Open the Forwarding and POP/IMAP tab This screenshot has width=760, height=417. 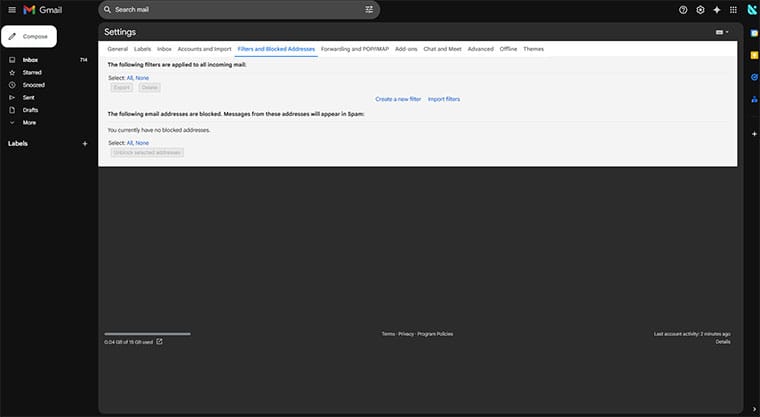[x=355, y=49]
